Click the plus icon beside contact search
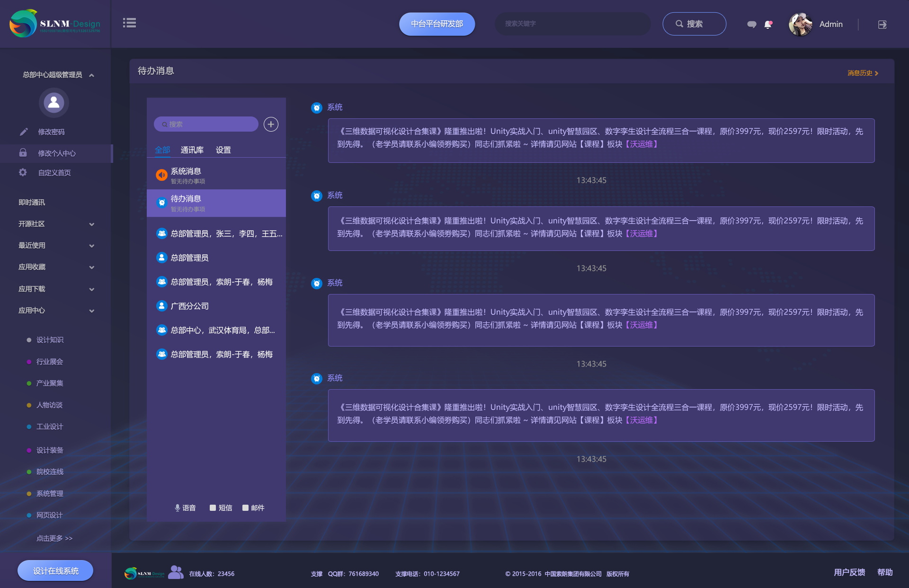 271,124
